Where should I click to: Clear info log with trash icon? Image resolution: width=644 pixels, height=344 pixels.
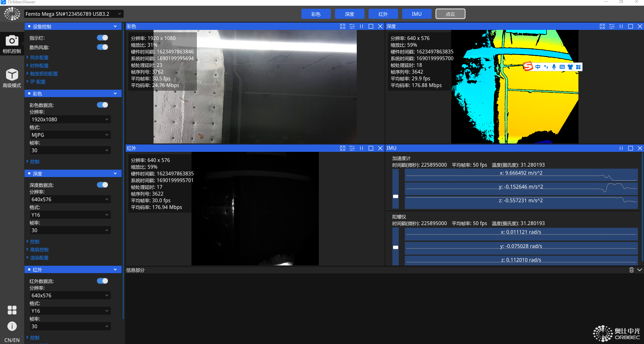tap(631, 270)
